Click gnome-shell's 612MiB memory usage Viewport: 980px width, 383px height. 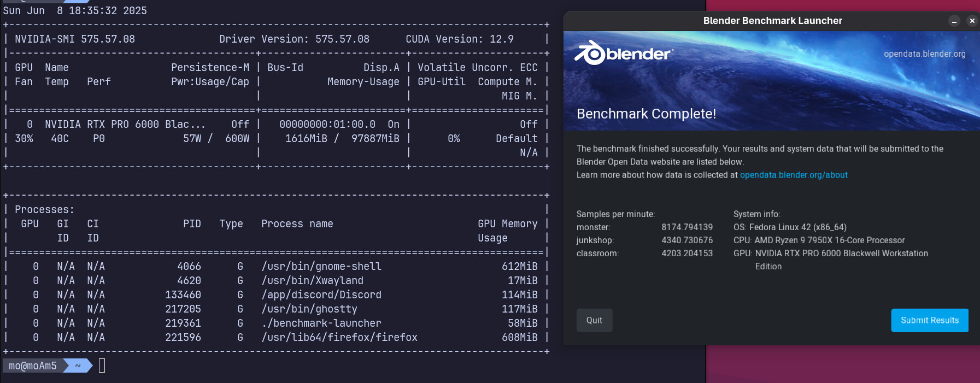tap(520, 266)
